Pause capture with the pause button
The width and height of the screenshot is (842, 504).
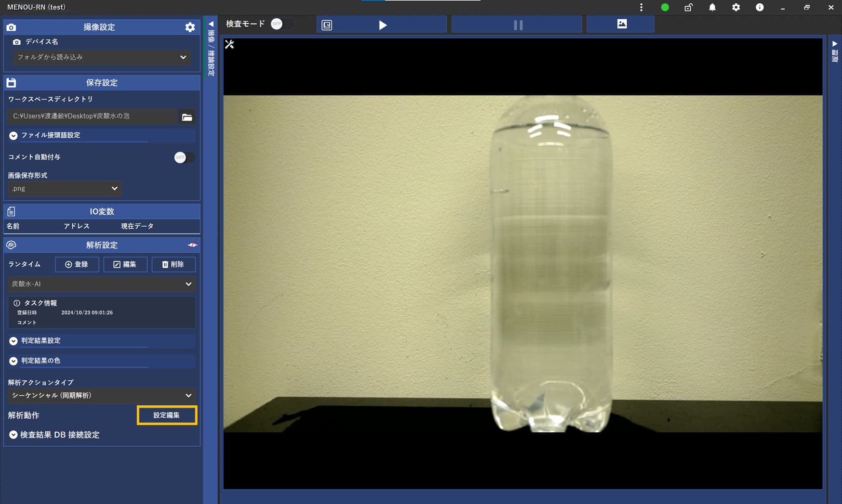[x=518, y=25]
